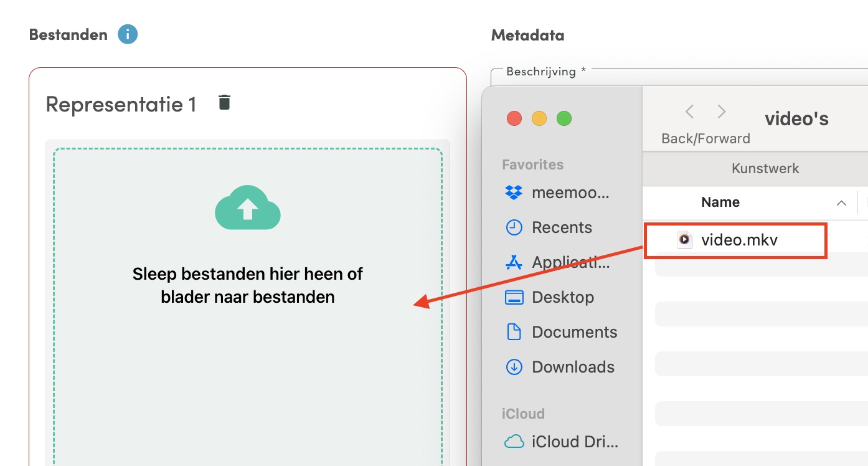Click the Finder yellow minimize button
868x466 pixels.
(x=539, y=118)
